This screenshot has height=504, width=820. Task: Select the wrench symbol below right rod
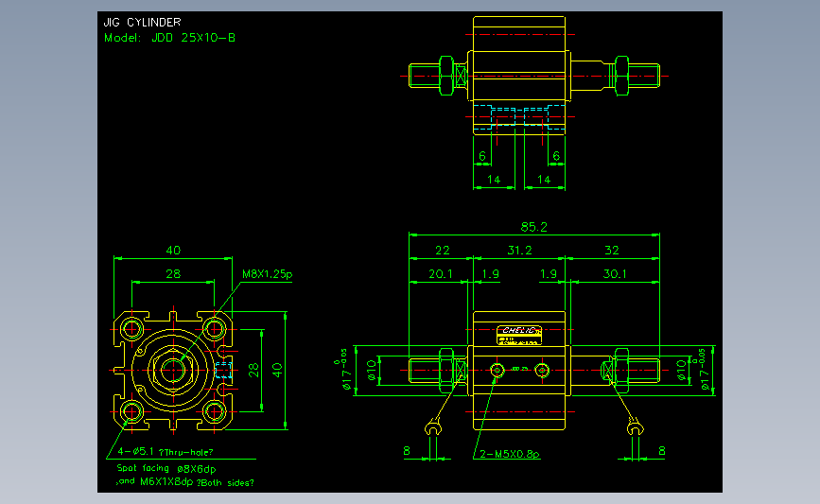click(x=635, y=426)
